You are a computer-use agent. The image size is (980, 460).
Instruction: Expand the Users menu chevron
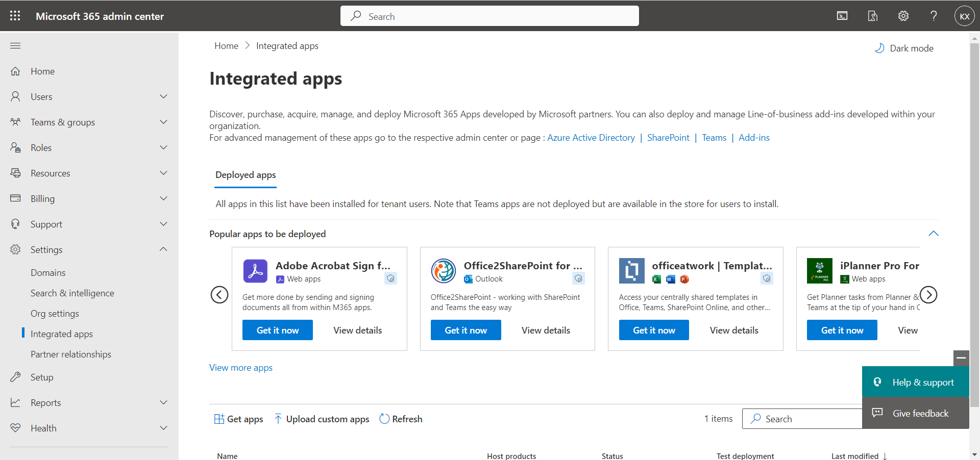[163, 96]
